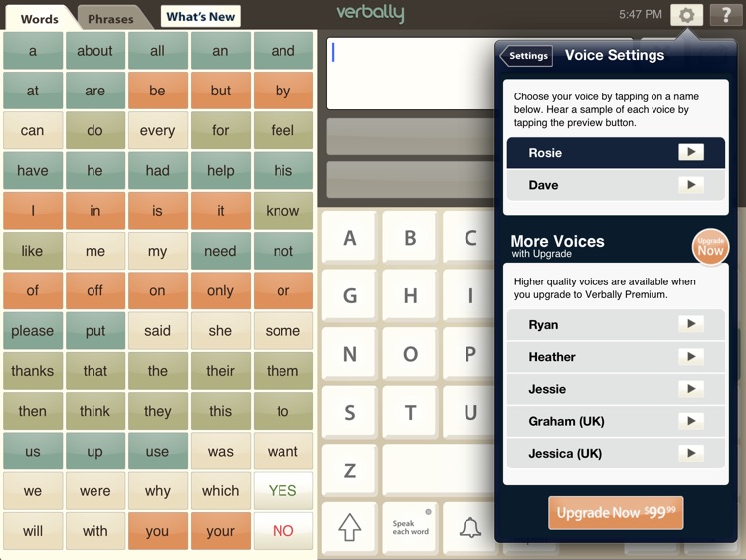Tap the word tile 'want'
This screenshot has height=560, width=746.
click(282, 451)
